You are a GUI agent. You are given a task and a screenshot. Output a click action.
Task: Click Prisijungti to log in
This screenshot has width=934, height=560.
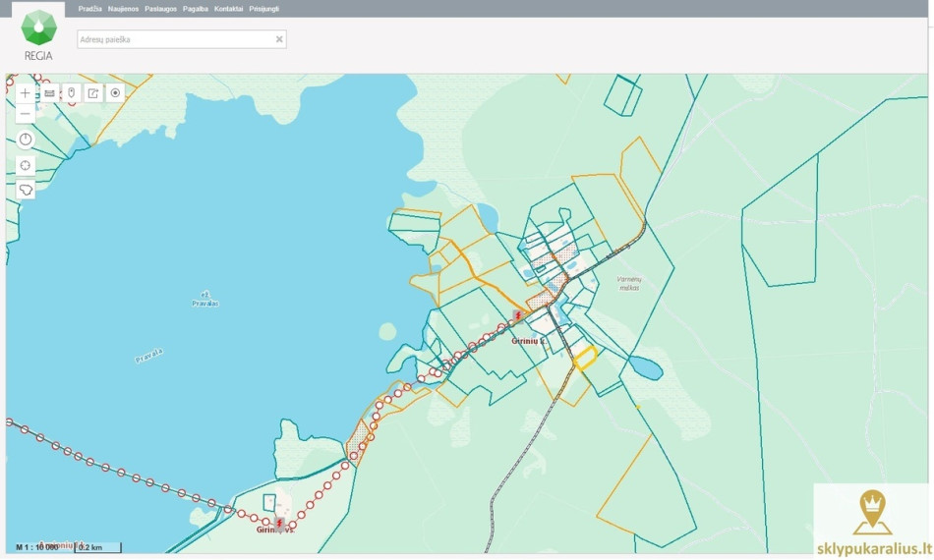tap(263, 9)
